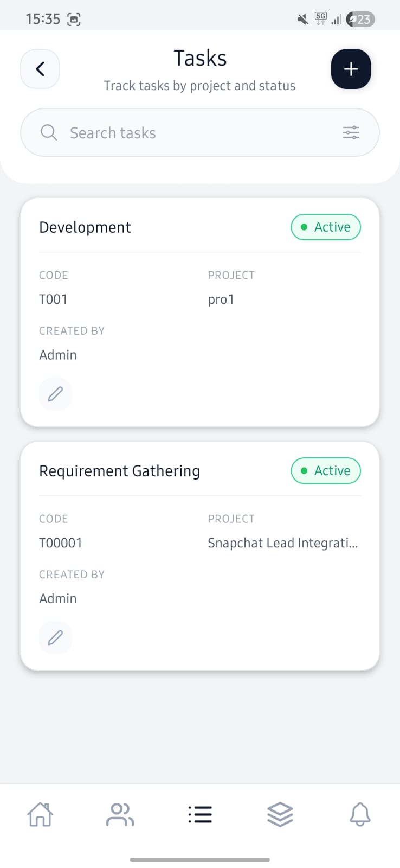
Task: Select the Snapchat Lead Integration project text
Action: (282, 543)
